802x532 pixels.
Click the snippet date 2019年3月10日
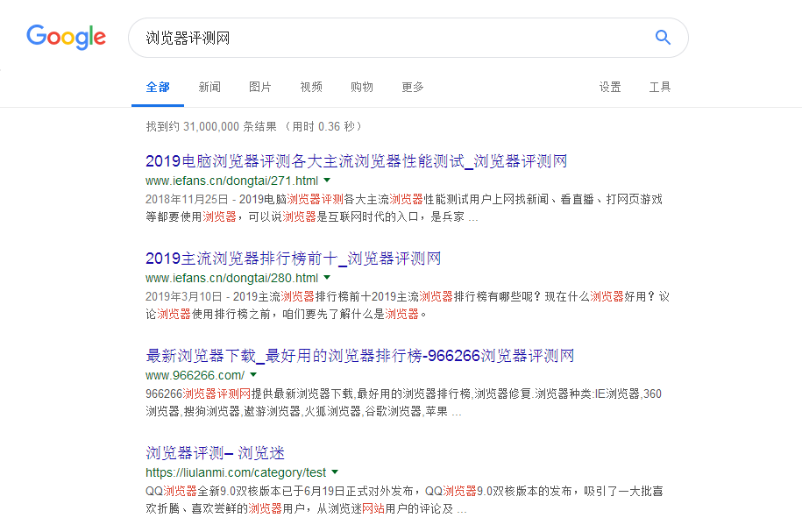[x=183, y=296]
